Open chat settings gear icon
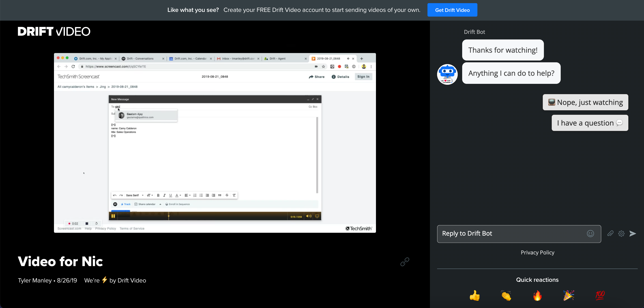 pos(621,233)
